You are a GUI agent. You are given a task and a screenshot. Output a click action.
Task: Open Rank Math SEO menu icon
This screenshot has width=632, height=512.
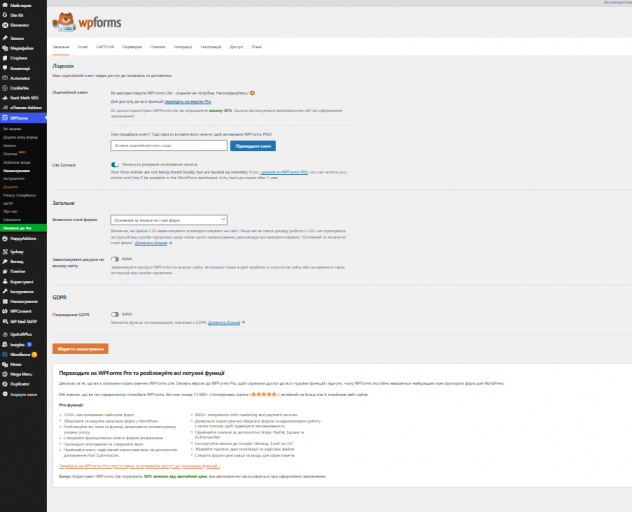click(x=5, y=98)
